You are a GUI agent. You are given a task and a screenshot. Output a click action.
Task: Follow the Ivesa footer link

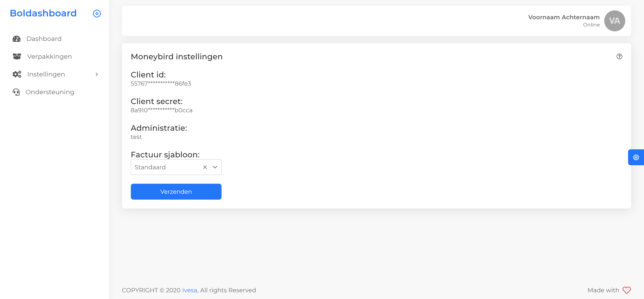click(190, 290)
